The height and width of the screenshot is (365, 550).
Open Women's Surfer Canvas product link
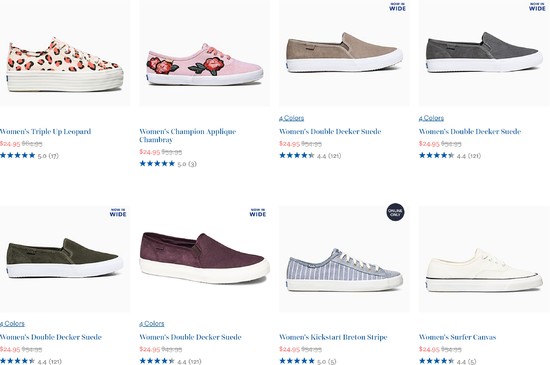457,337
